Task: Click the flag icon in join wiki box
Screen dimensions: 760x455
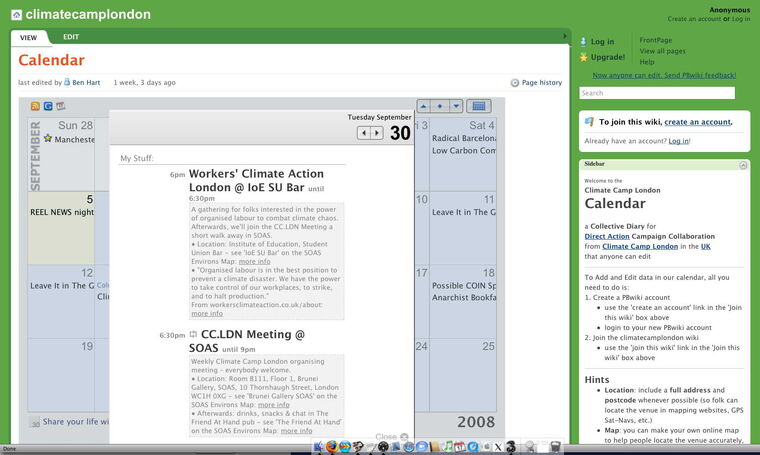Action: coord(589,122)
